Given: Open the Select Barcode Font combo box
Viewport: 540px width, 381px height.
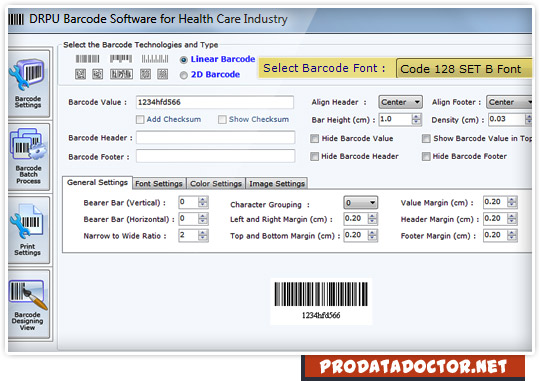Looking at the screenshot, I should click(464, 69).
